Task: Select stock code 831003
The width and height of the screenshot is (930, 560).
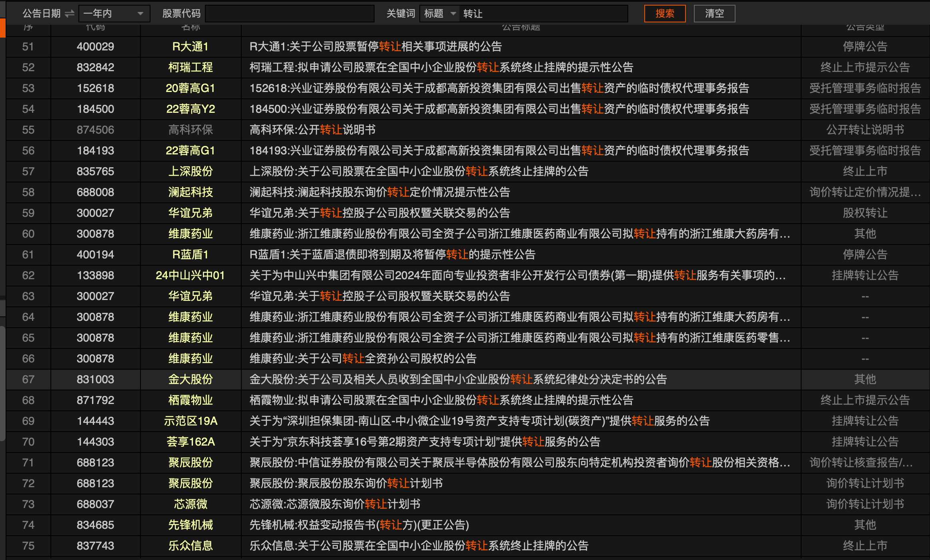Action: coord(95,379)
